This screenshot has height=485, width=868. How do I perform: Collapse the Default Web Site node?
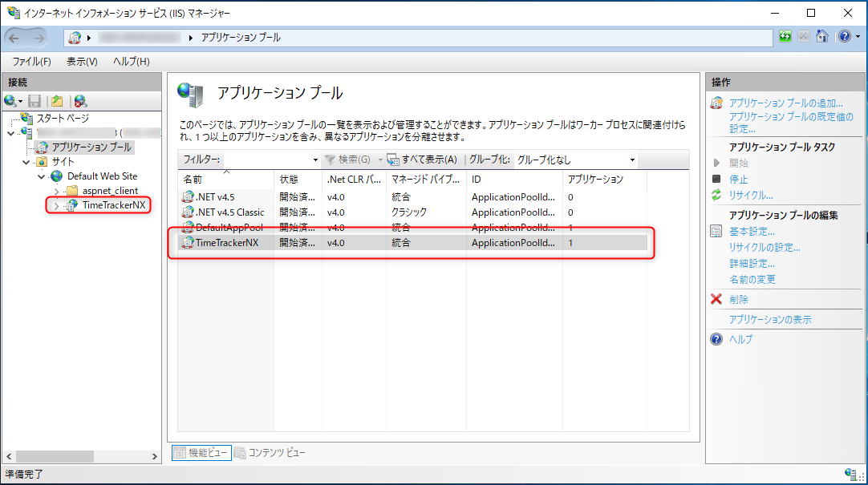[x=42, y=176]
